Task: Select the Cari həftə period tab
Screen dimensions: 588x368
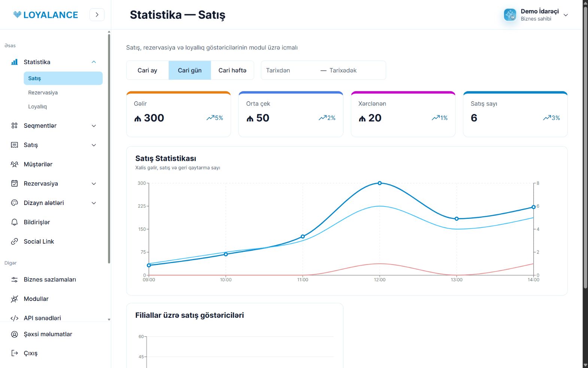Action: (232, 70)
